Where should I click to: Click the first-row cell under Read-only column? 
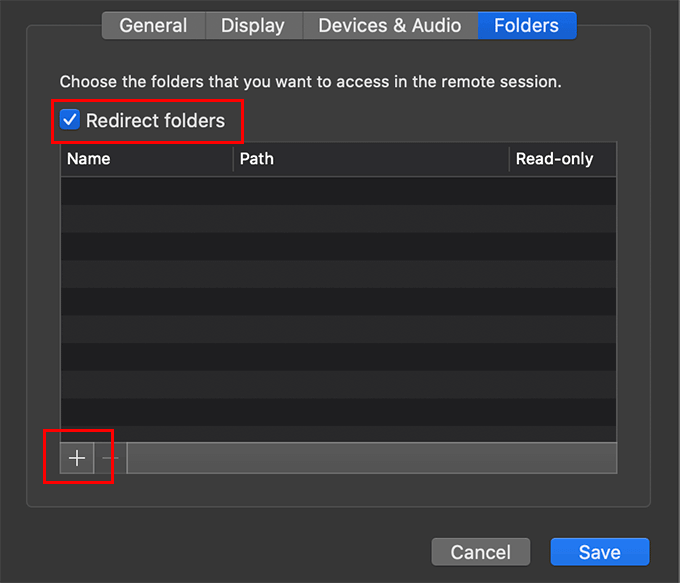pos(562,191)
